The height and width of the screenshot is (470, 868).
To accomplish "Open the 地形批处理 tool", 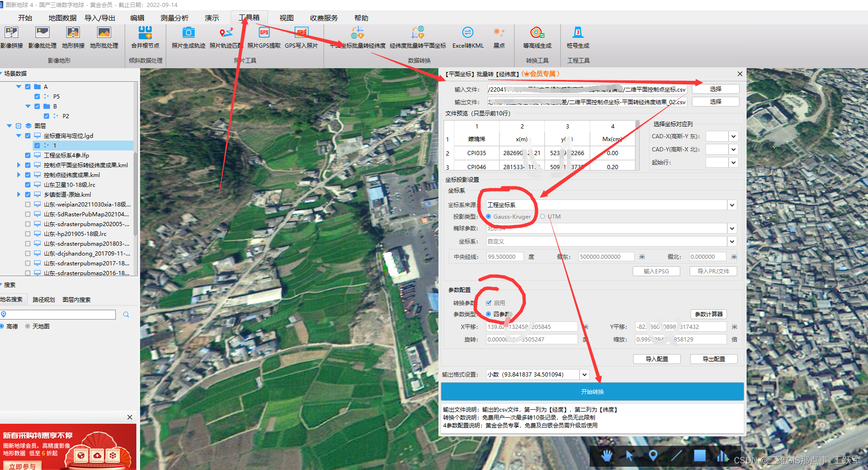I will [104, 37].
